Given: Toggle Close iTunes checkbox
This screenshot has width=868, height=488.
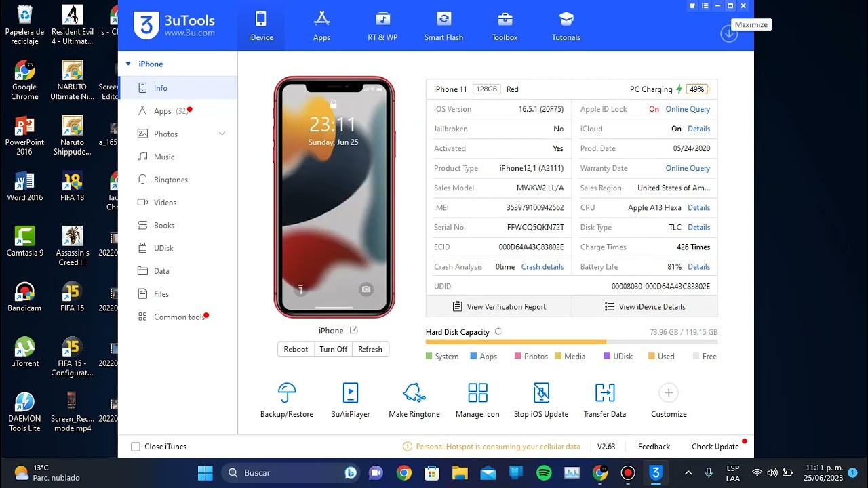Looking at the screenshot, I should point(136,447).
